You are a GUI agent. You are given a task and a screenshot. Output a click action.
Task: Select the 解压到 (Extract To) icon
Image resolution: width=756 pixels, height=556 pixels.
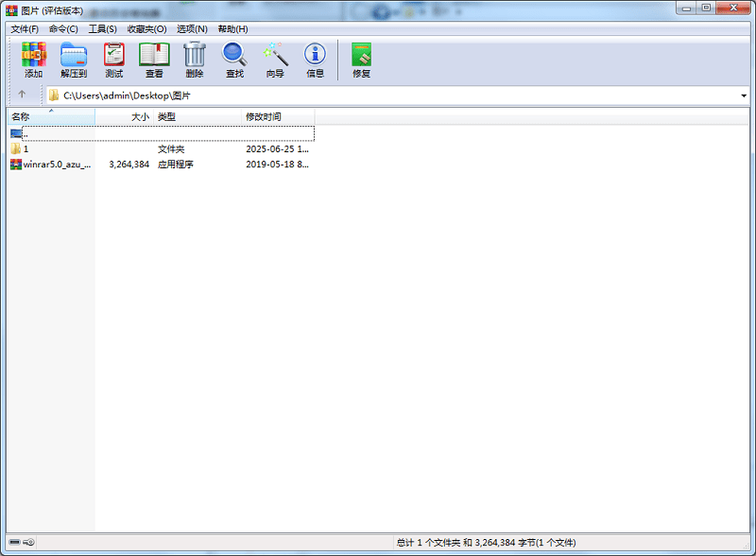[x=74, y=59]
